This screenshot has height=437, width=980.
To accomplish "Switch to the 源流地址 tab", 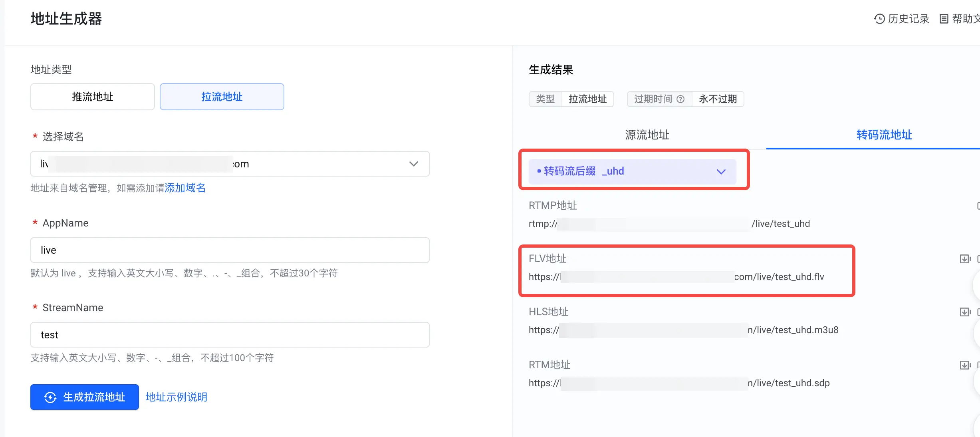I will pos(647,135).
